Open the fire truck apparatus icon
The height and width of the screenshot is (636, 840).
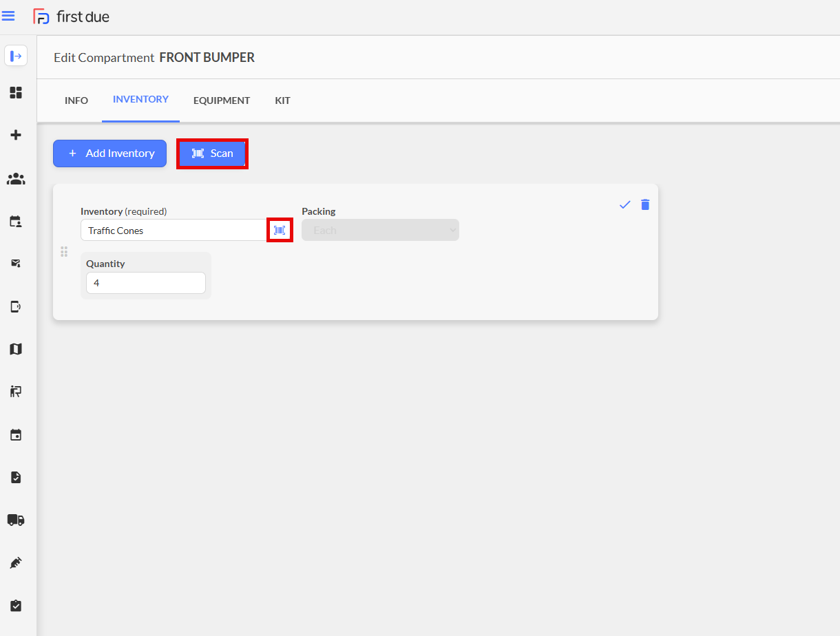pyautogui.click(x=16, y=520)
